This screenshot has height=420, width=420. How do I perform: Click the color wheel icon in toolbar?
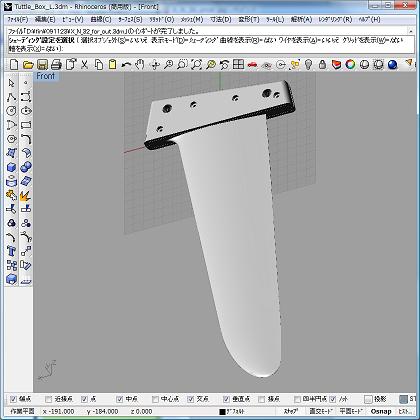[350, 64]
